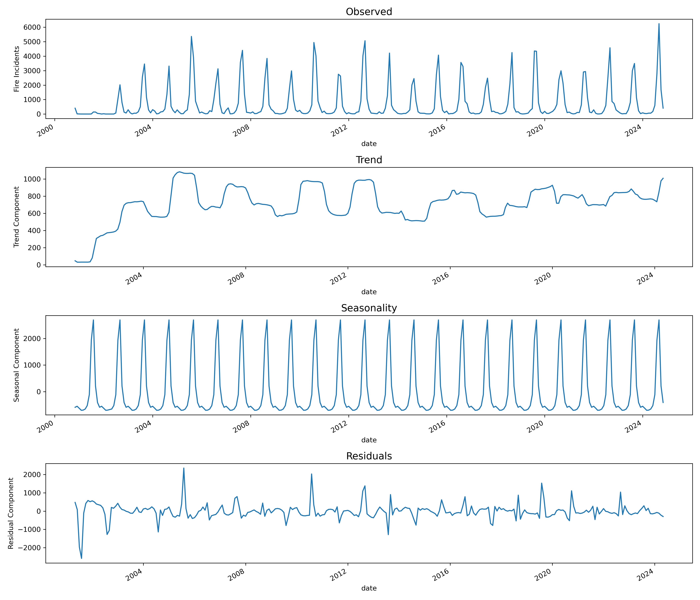700x600 pixels.
Task: Select the 'Trend Component' y-axis label
Action: click(16, 217)
